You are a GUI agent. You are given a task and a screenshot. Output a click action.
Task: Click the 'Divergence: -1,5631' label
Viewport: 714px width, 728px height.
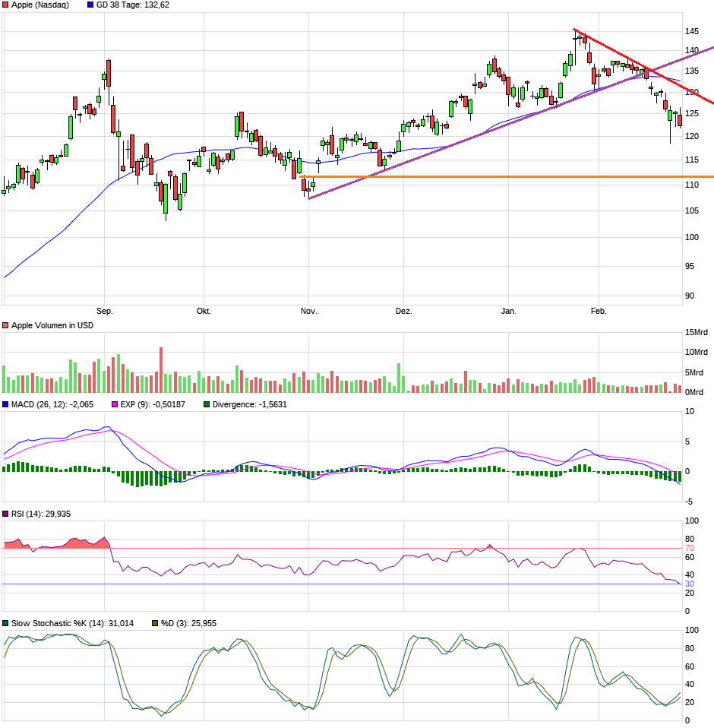(x=250, y=404)
